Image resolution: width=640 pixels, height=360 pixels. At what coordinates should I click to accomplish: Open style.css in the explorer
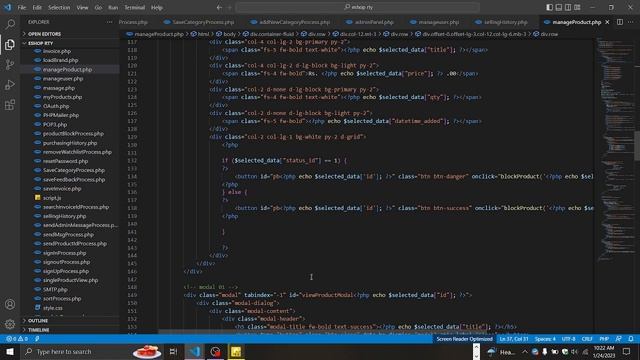53,308
